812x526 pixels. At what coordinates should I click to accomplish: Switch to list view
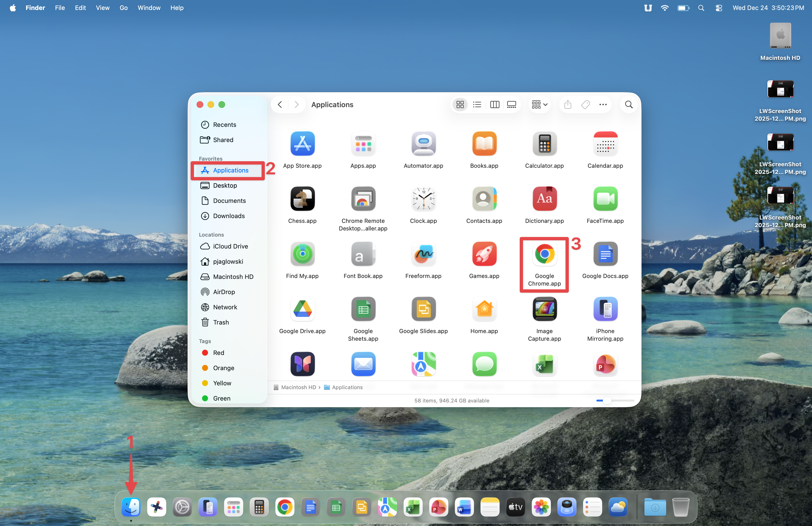point(477,105)
